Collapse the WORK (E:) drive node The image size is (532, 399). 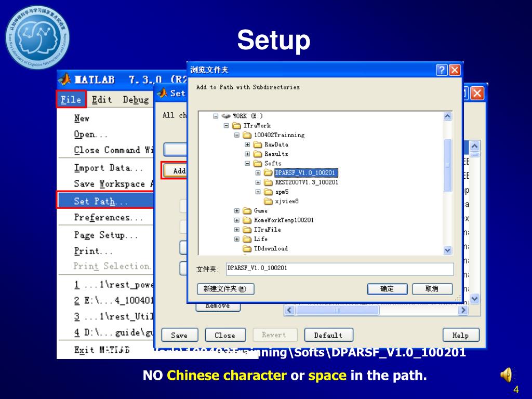tap(216, 116)
